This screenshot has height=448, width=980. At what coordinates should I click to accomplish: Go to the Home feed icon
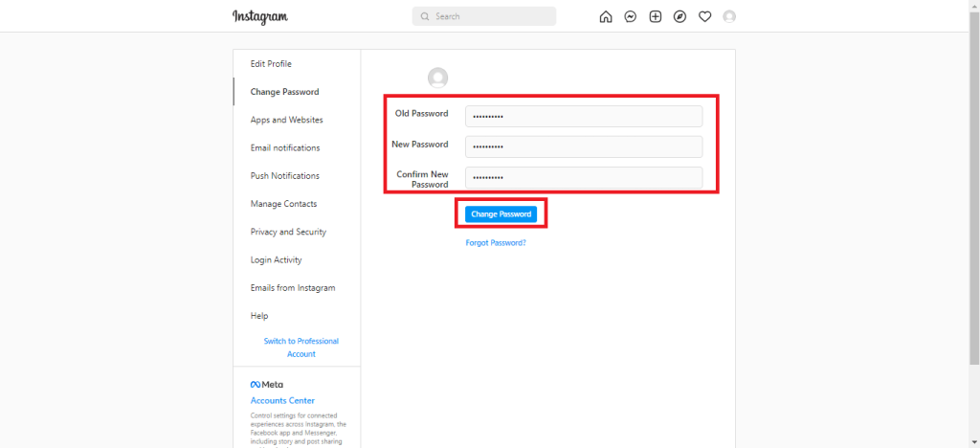606,17
